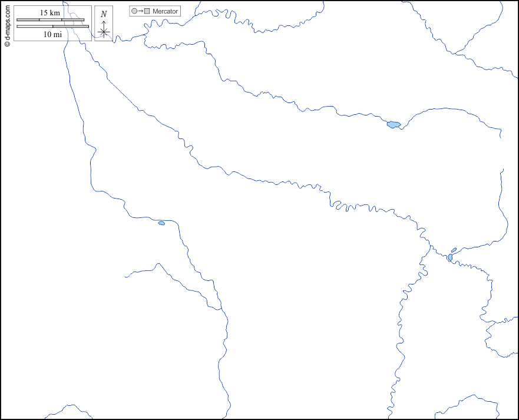Screen dimensions: 519x420
Task: Click the 10 mi scale label
Action: 52,34
